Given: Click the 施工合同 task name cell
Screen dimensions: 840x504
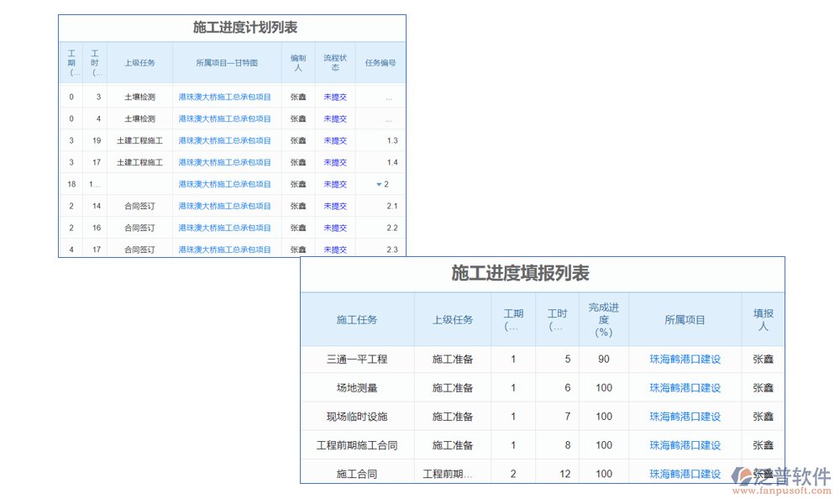Looking at the screenshot, I should pos(358,473).
